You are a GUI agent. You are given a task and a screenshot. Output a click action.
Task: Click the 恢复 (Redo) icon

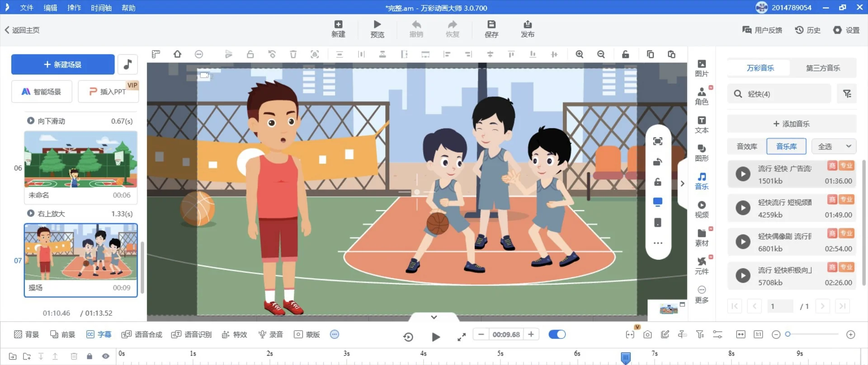click(453, 29)
